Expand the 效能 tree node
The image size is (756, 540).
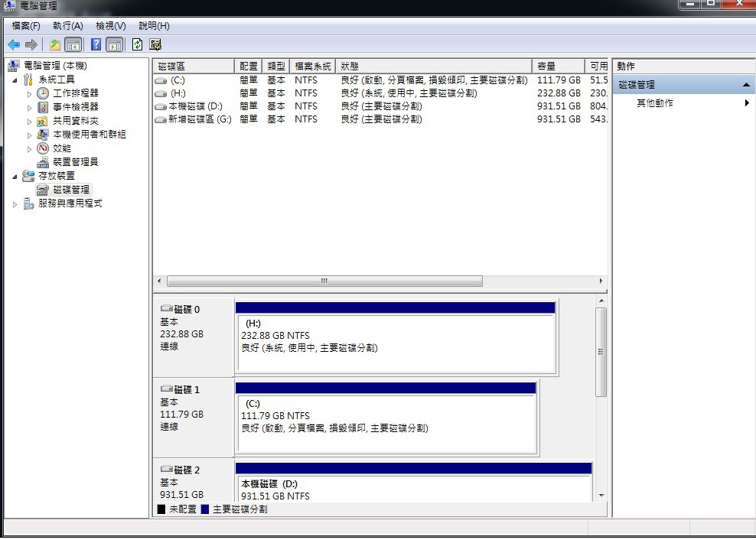(29, 149)
